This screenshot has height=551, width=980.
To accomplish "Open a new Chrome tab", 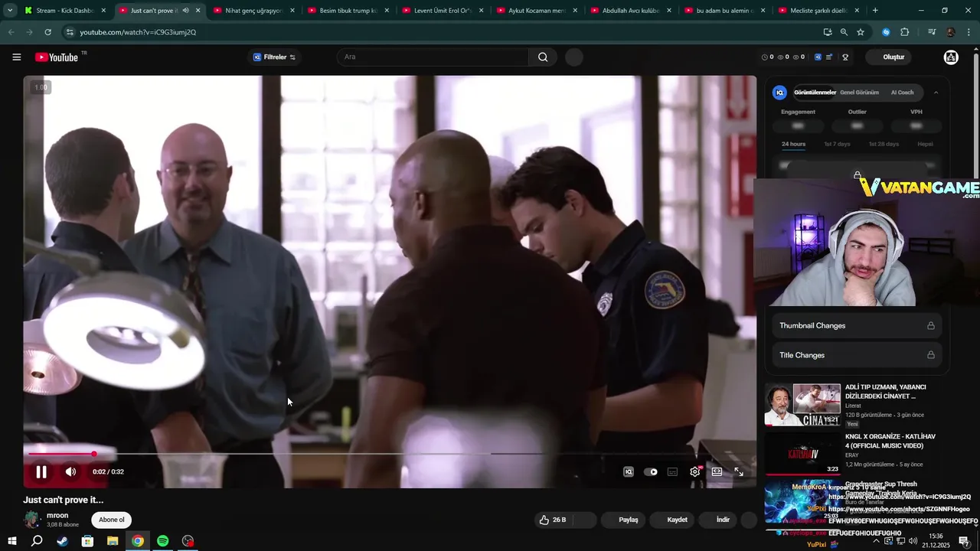I will pyautogui.click(x=875, y=11).
